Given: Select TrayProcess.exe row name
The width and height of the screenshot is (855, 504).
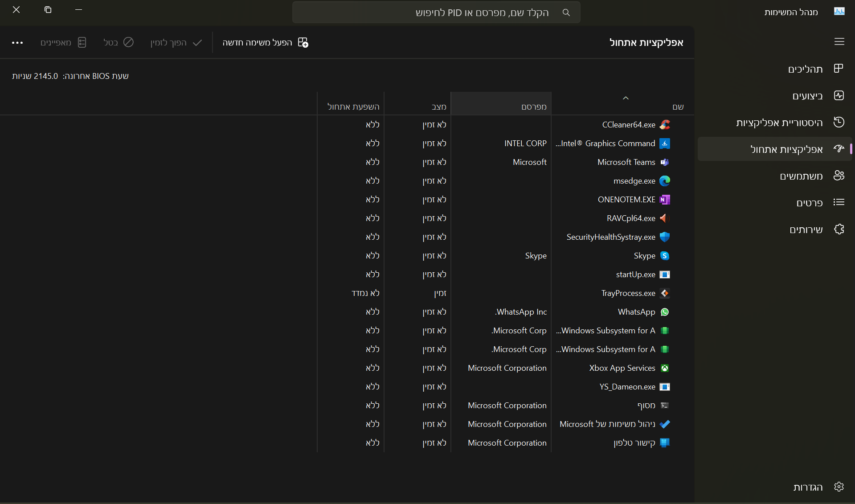Looking at the screenshot, I should [628, 293].
